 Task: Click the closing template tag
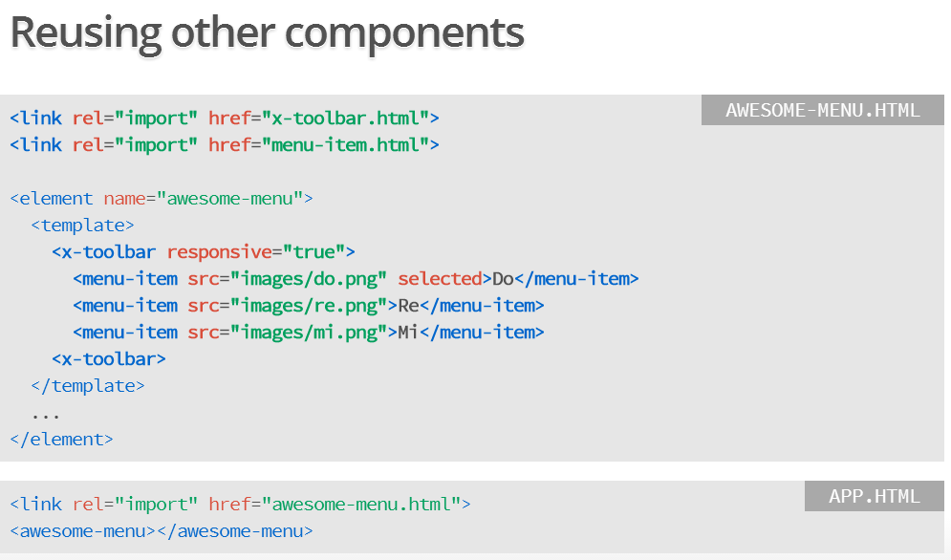(88, 386)
